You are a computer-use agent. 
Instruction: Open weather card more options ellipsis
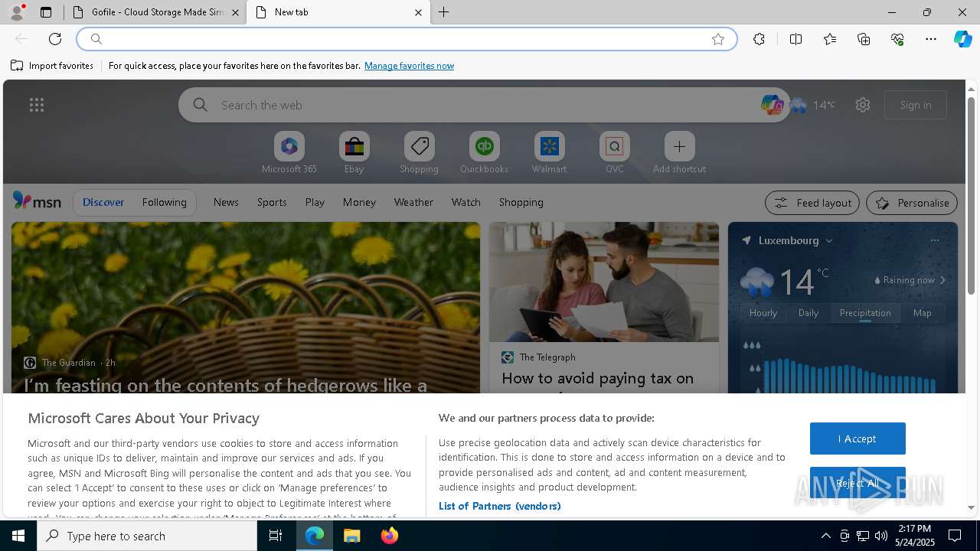click(934, 240)
